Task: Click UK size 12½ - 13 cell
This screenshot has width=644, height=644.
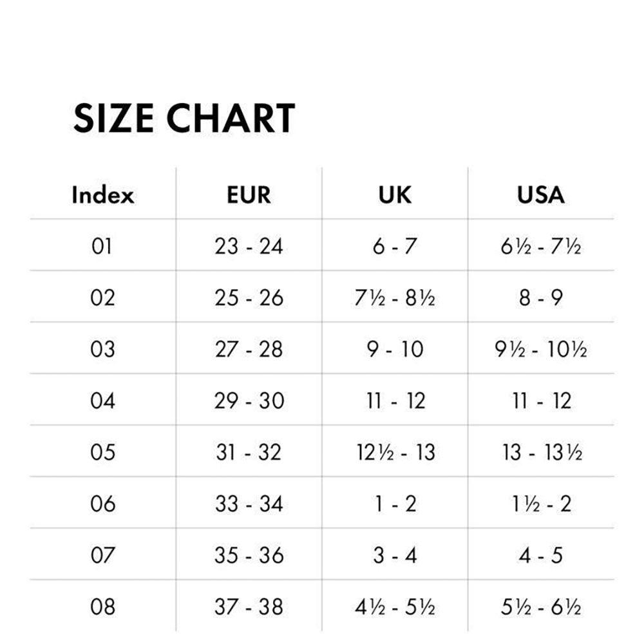Action: (395, 452)
